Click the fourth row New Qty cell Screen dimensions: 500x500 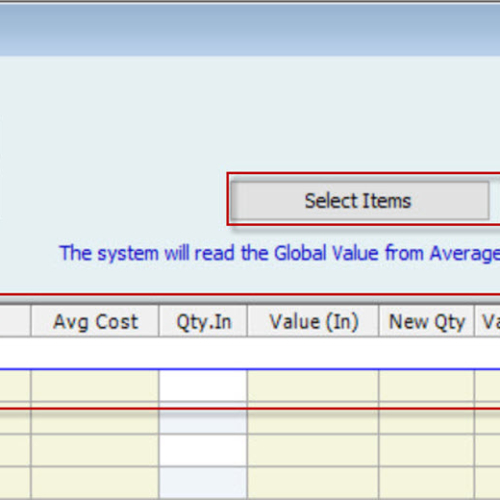(427, 450)
